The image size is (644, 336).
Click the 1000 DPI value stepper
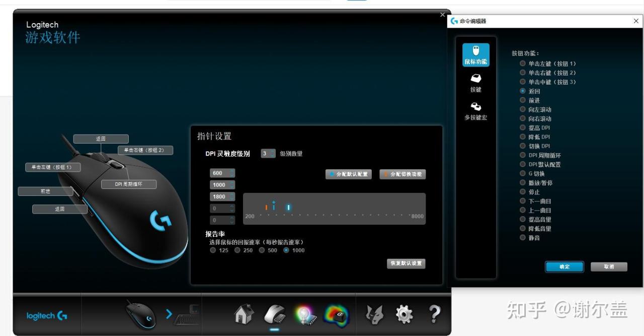tap(222, 185)
